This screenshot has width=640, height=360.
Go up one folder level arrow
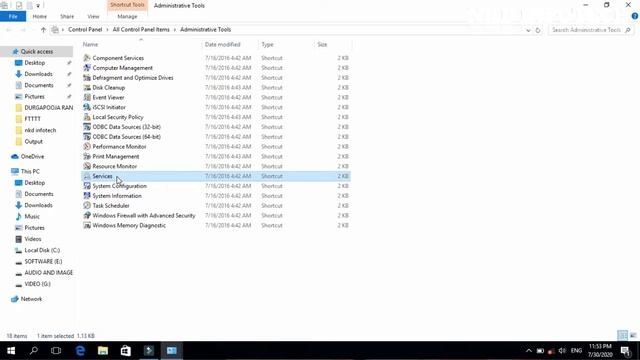click(43, 29)
